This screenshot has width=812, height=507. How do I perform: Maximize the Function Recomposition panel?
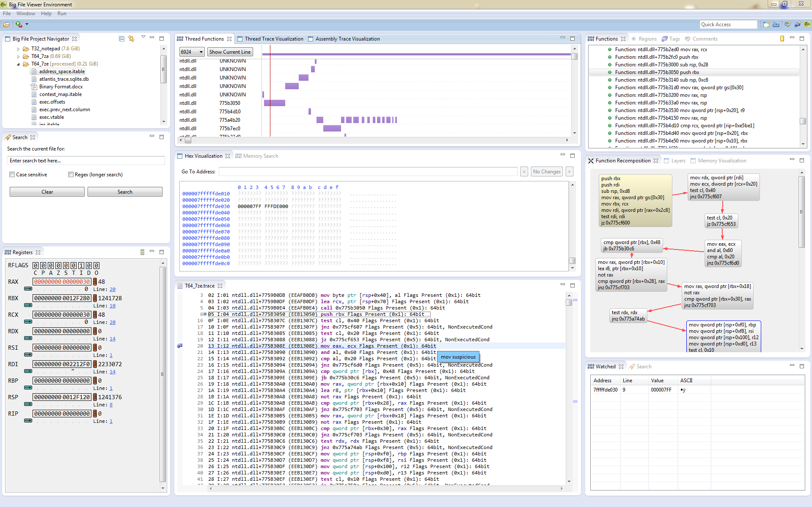pyautogui.click(x=802, y=160)
